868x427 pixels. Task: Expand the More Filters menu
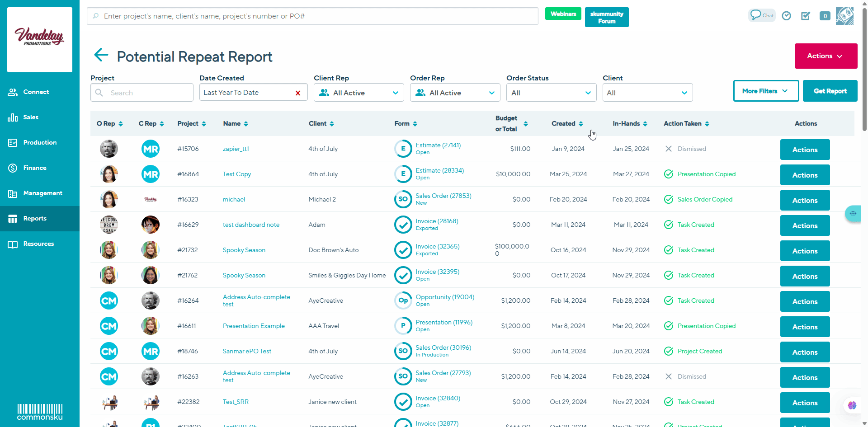pos(765,91)
